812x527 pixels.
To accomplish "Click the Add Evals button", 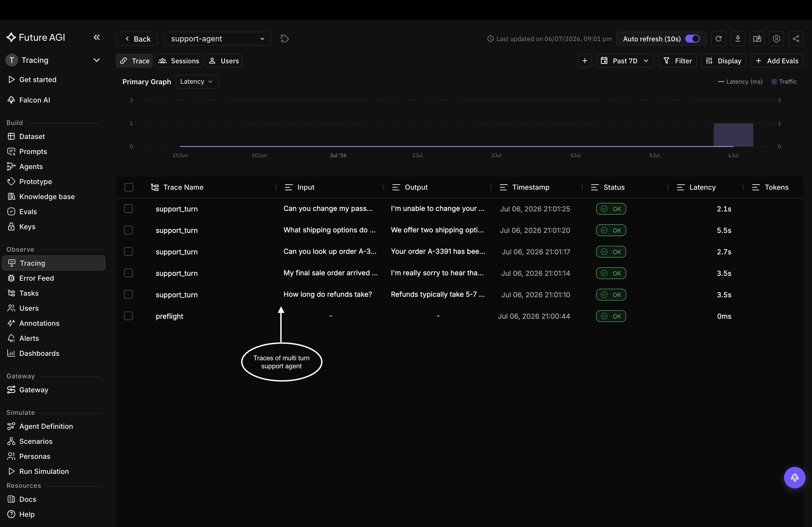I will coord(777,61).
